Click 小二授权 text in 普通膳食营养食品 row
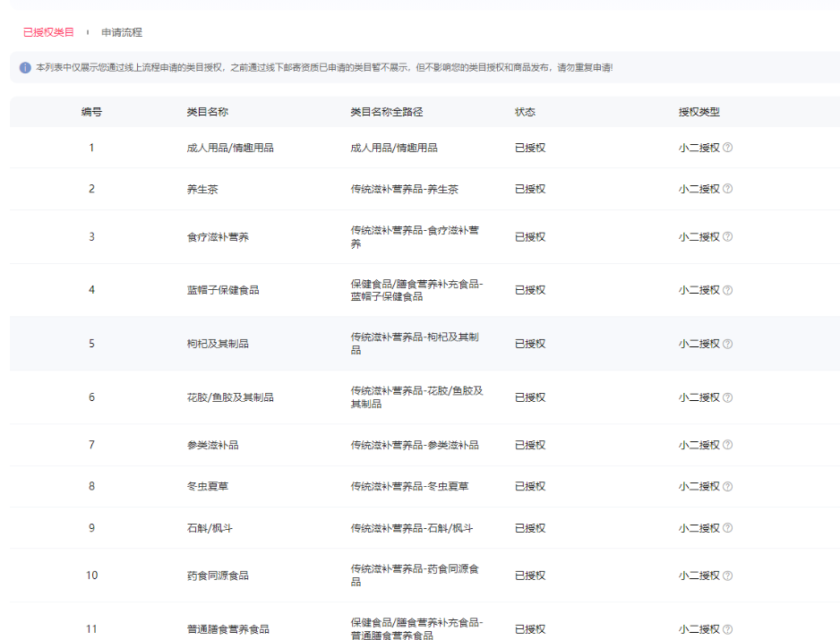The image size is (840, 640). click(699, 629)
